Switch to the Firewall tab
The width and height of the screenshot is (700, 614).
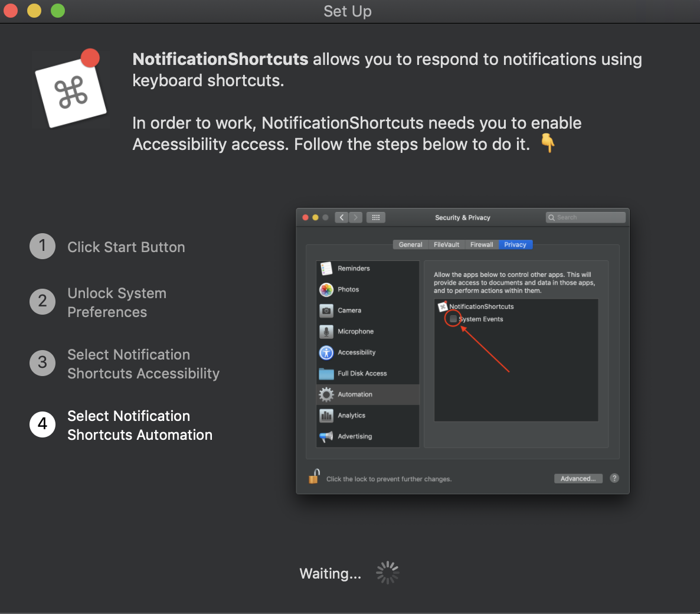click(482, 244)
